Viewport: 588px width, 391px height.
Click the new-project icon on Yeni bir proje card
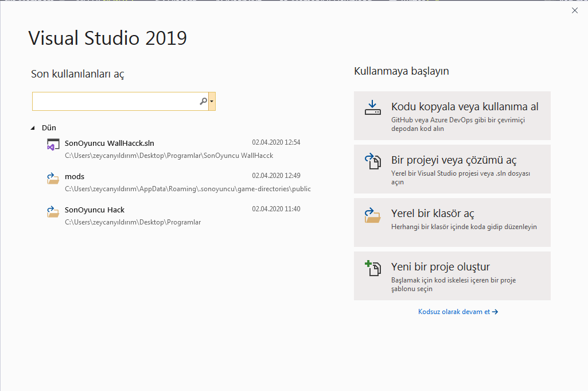click(373, 268)
